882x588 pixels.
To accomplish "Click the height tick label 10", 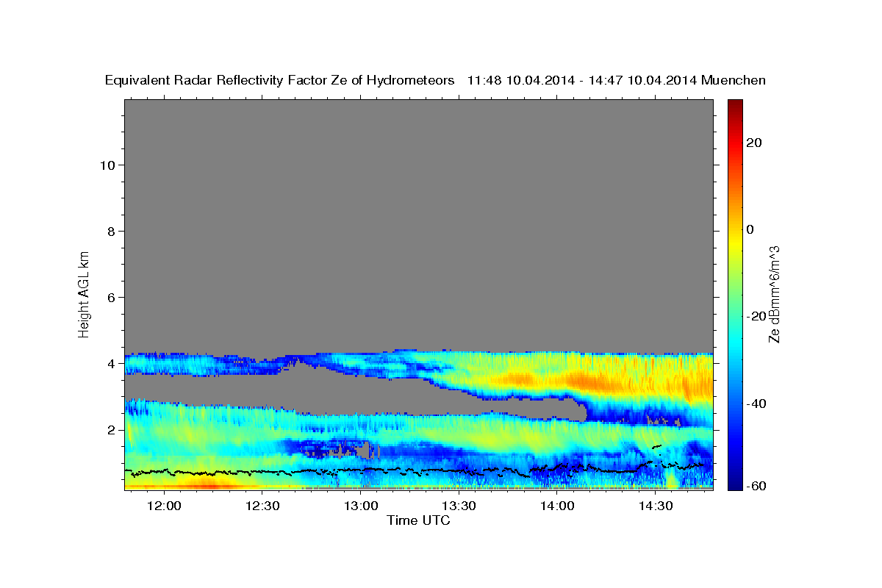I will click(107, 165).
